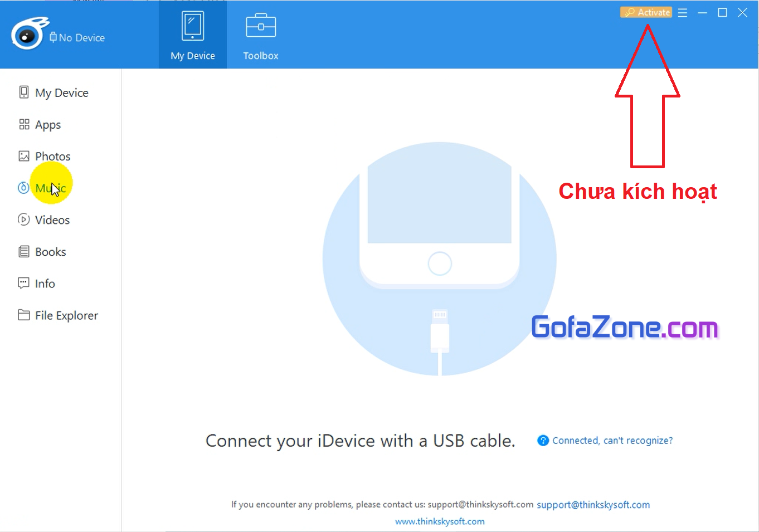Open the File Explorer folder icon
This screenshot has width=759, height=532.
coord(24,315)
